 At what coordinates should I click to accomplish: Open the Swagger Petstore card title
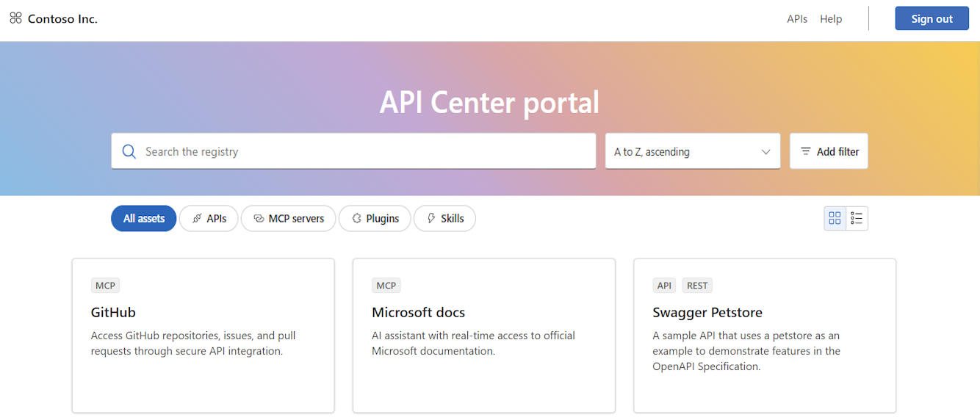(x=707, y=312)
